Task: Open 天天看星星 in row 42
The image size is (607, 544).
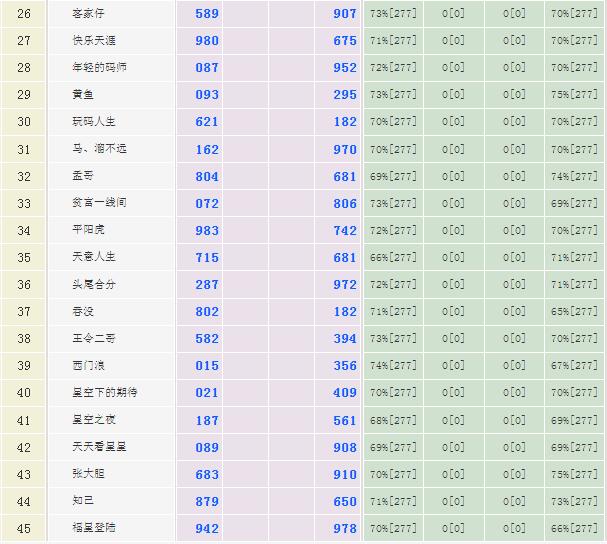Action: tap(99, 446)
